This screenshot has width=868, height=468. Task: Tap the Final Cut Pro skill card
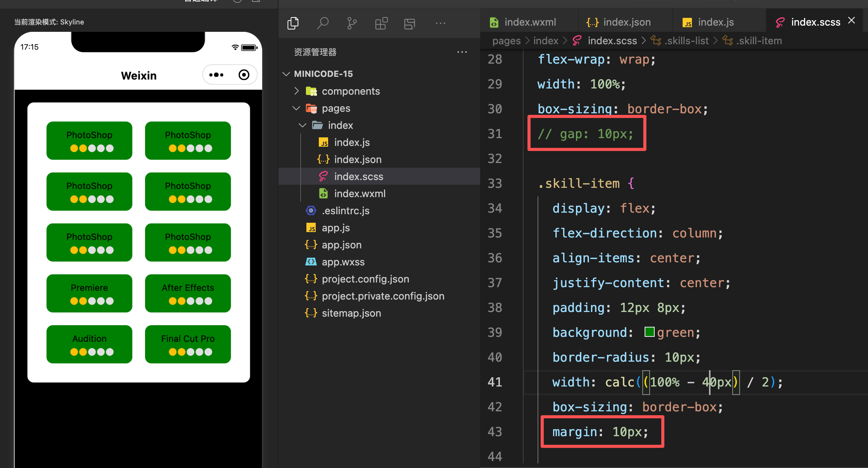188,344
